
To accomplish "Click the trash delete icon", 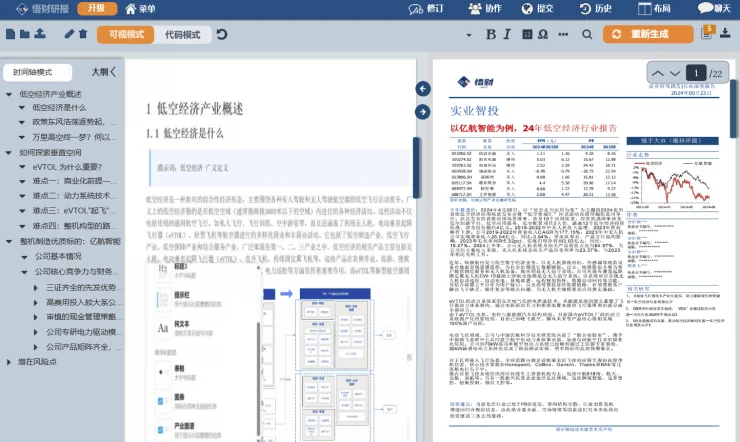I will (83, 34).
